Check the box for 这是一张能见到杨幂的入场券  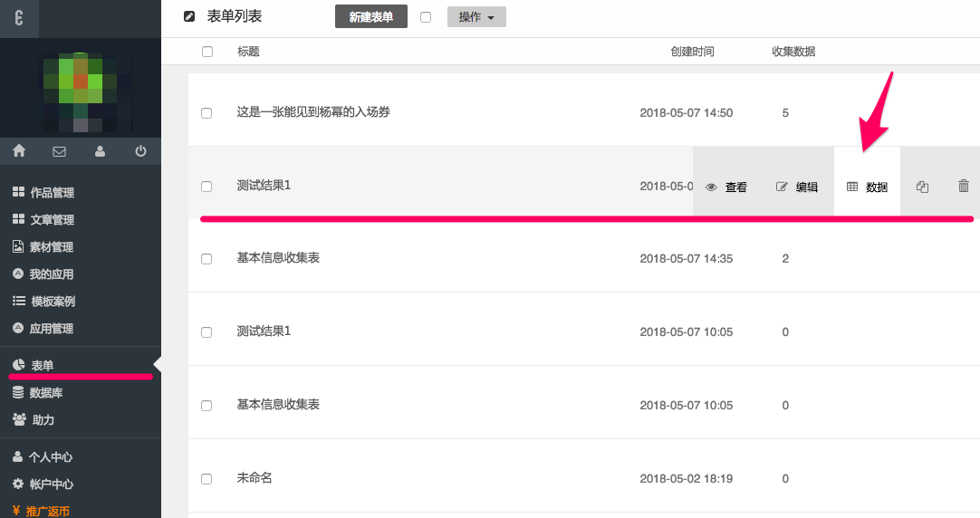click(207, 113)
